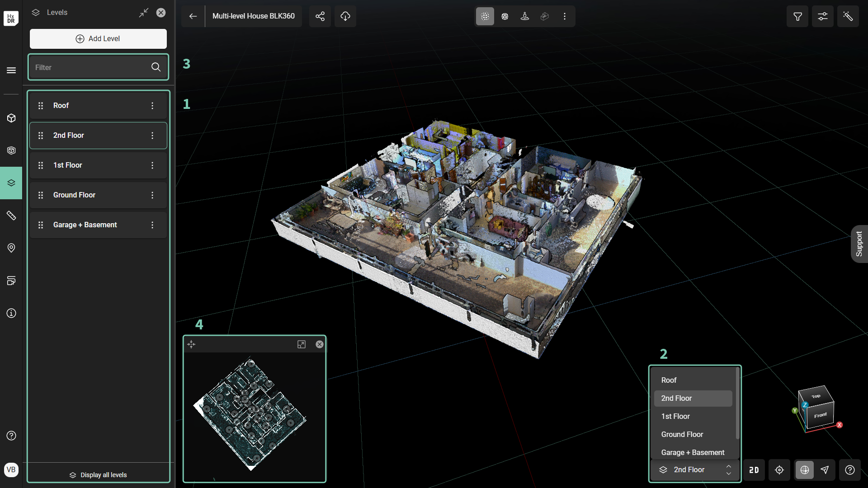This screenshot has width=868, height=488.
Task: Toggle point cloud display mode in toolbar
Action: pyautogui.click(x=485, y=16)
